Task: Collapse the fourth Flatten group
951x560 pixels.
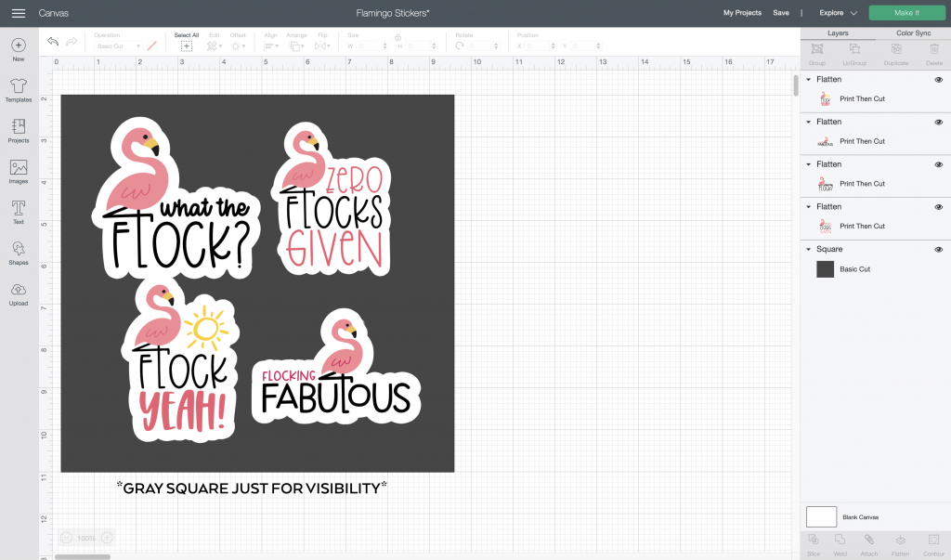Action: (809, 207)
